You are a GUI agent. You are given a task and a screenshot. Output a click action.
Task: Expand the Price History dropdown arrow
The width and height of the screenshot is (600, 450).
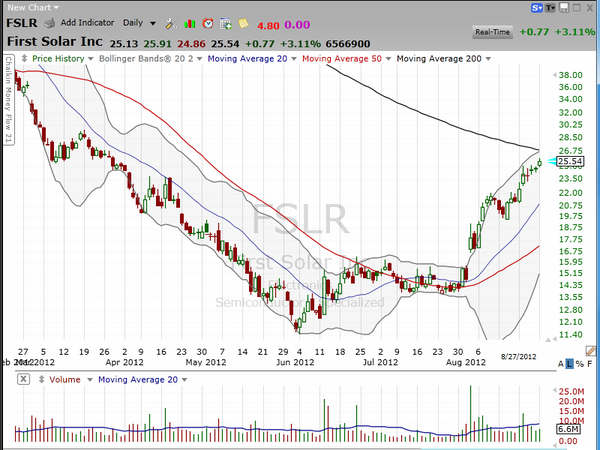(x=91, y=59)
